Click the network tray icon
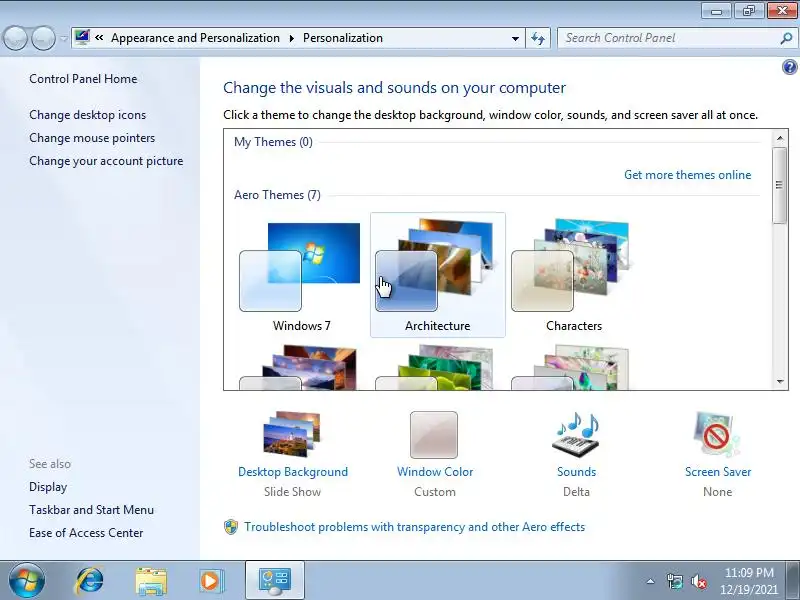800x600 pixels. pos(674,581)
